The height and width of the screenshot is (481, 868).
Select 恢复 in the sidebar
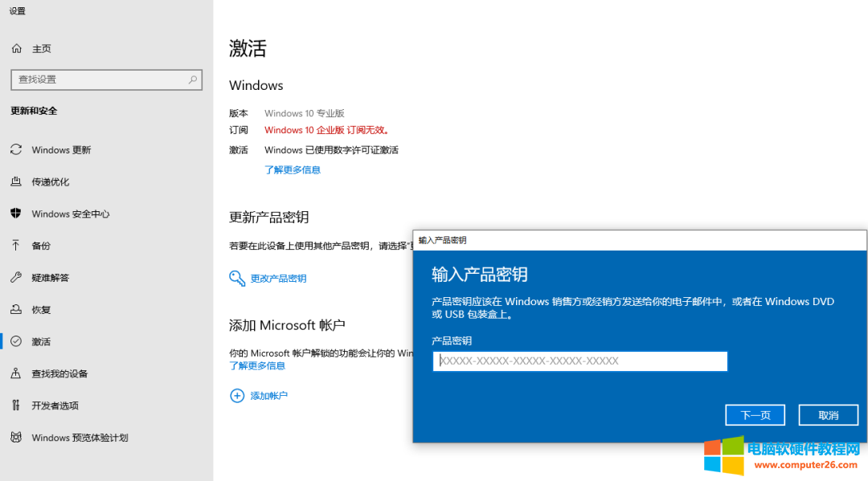[42, 309]
